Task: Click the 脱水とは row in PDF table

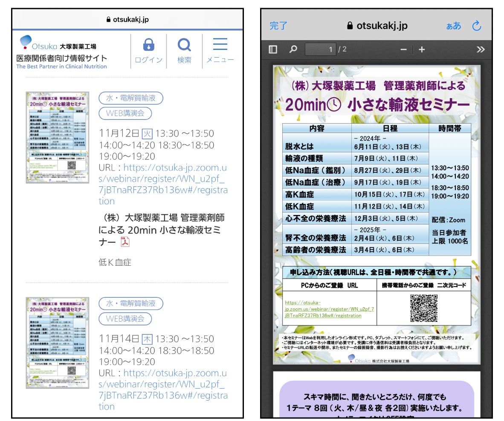Action: coord(356,142)
